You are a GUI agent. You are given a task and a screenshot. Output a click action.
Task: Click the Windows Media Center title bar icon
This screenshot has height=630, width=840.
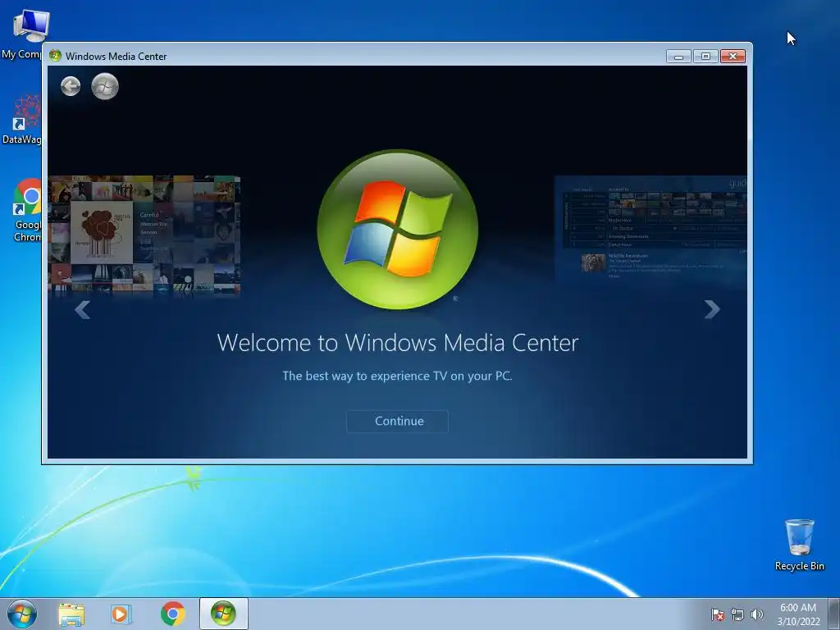[55, 56]
